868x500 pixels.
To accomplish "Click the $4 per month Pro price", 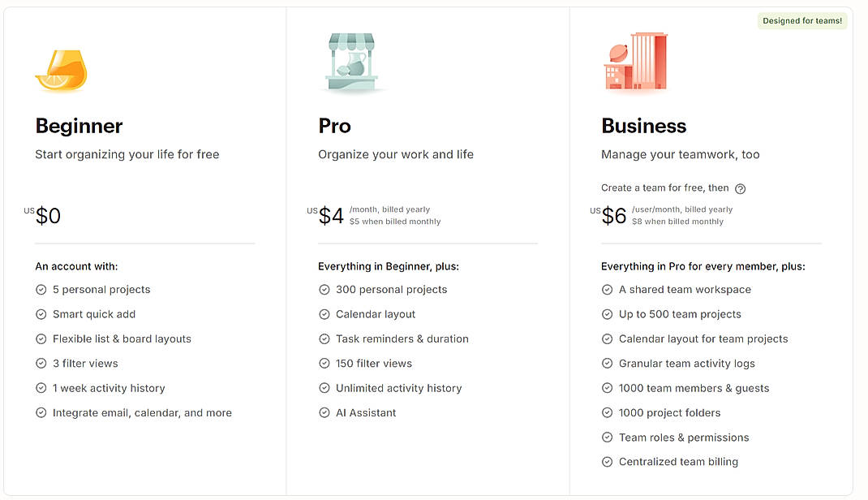I will (x=332, y=216).
